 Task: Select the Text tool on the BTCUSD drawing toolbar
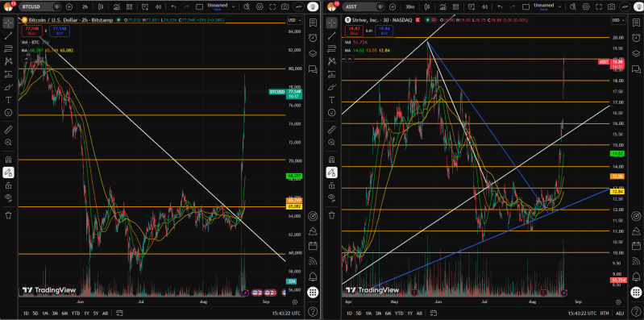coord(8,99)
